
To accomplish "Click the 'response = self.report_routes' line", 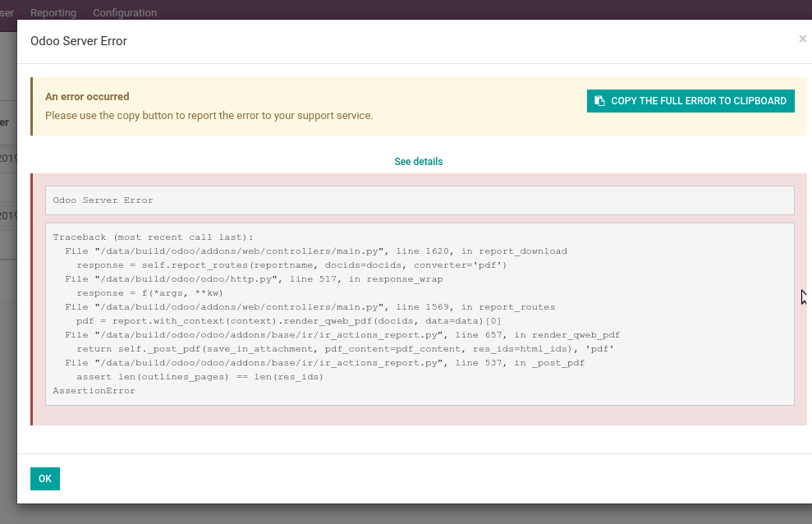I will (x=291, y=265).
